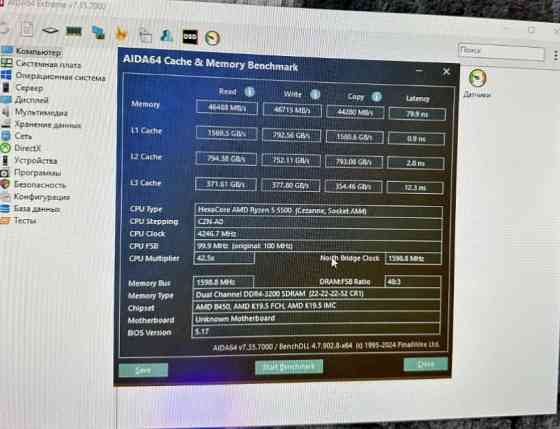The height and width of the screenshot is (429, 560).
Task: Click the Memory Latency value field
Action: pyautogui.click(x=417, y=114)
